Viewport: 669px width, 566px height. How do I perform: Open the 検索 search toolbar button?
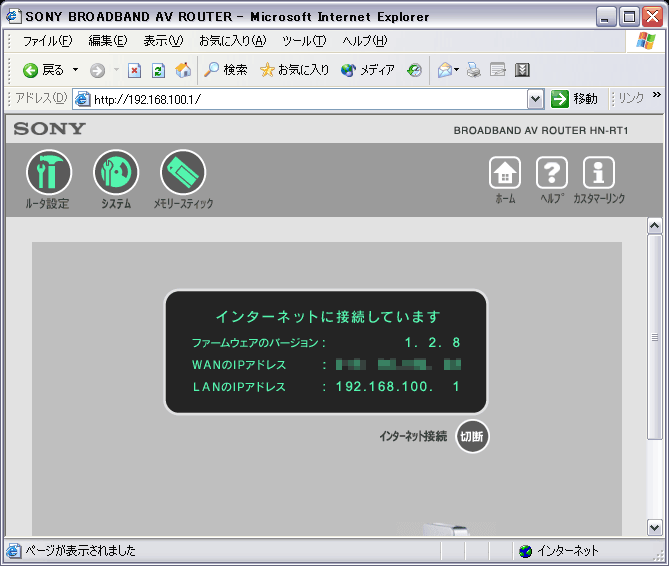click(226, 70)
